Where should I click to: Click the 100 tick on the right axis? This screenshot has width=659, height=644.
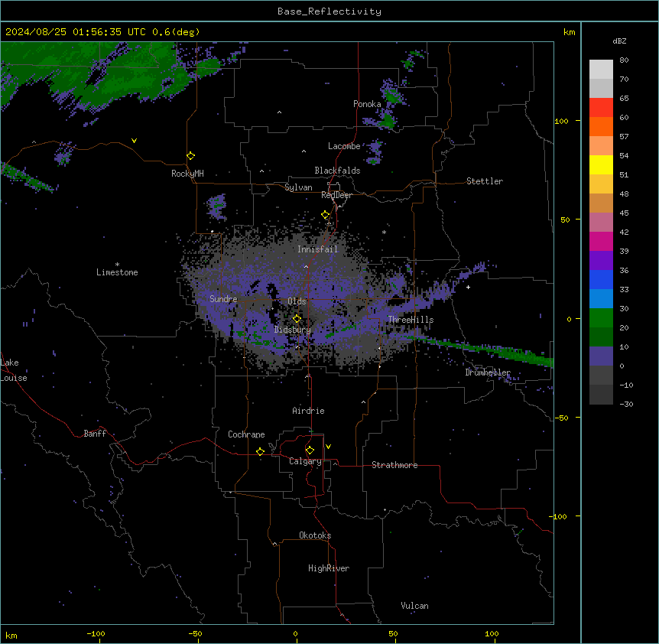[x=561, y=121]
